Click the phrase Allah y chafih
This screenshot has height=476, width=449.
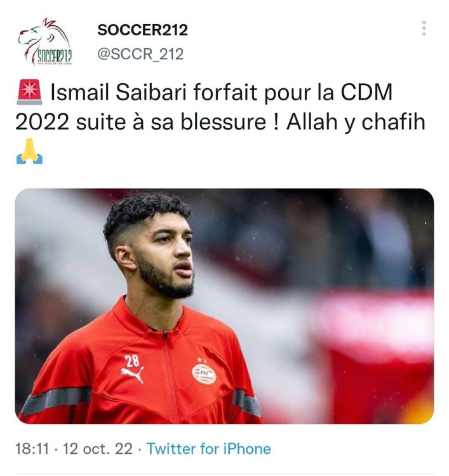[x=356, y=122]
